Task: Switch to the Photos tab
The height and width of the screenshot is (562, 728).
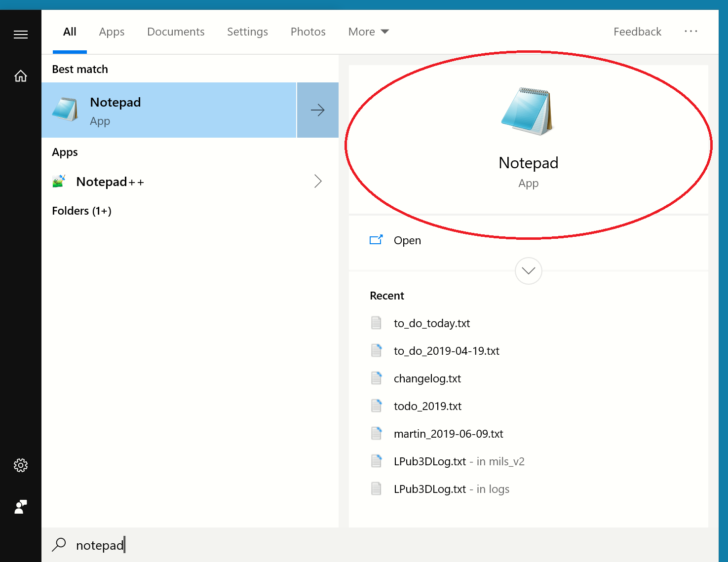Action: [x=308, y=32]
